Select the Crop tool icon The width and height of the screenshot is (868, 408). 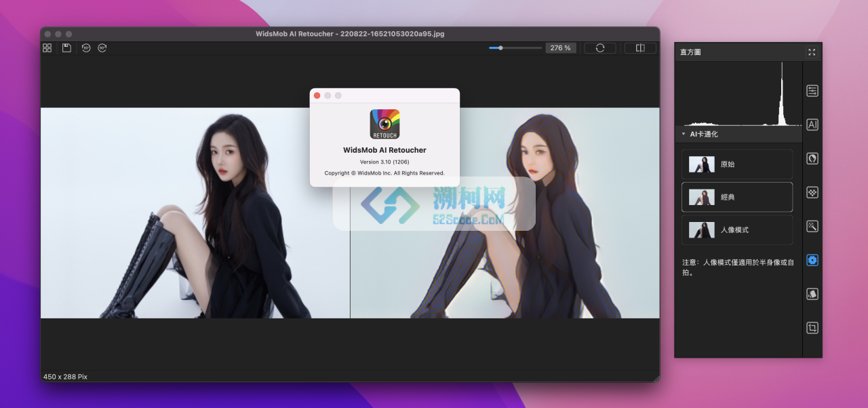[812, 328]
